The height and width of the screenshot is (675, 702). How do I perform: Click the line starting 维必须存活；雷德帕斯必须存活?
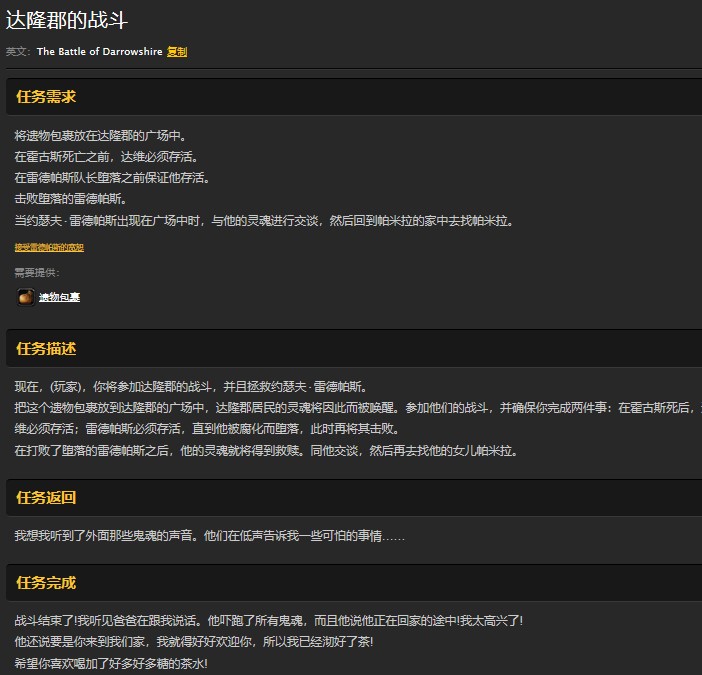[207, 429]
